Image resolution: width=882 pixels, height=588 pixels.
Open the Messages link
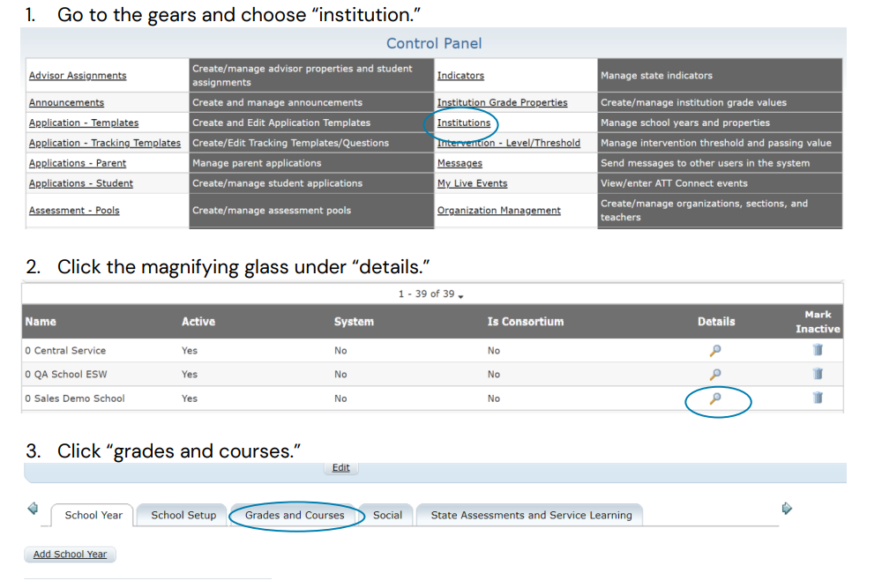click(x=460, y=163)
